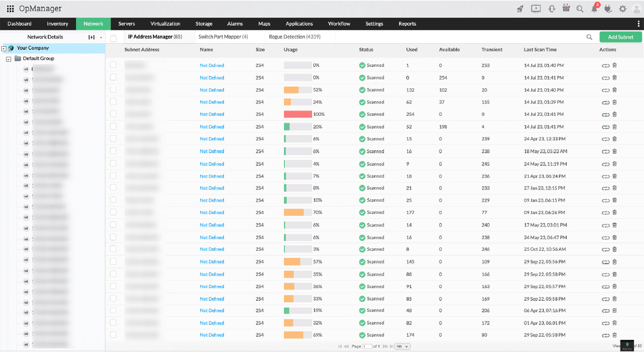Image resolution: width=644 pixels, height=352 pixels.
Task: Open global search in top bar
Action: (580, 9)
